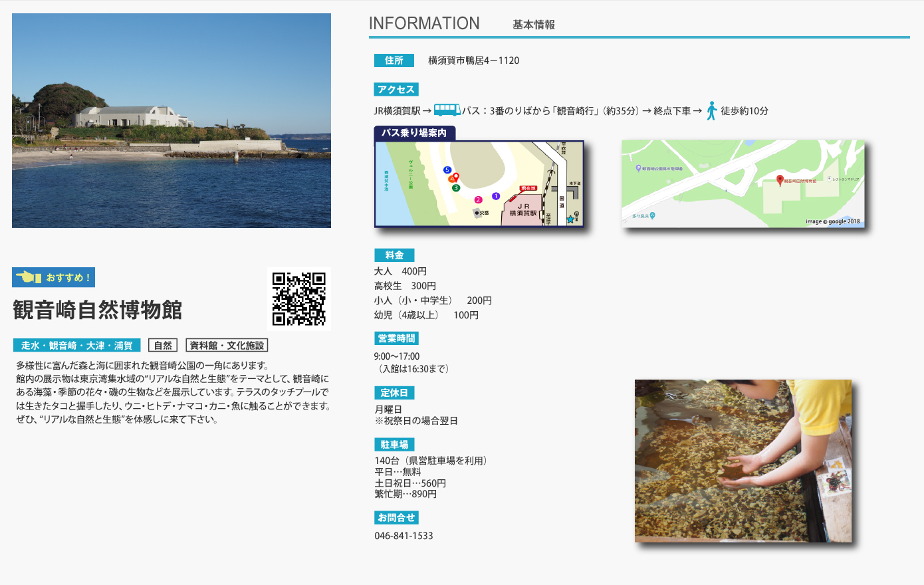Screen dimensions: 924x585
Task: Click the pointing hand icon beside おすすめ
Action: click(x=29, y=277)
